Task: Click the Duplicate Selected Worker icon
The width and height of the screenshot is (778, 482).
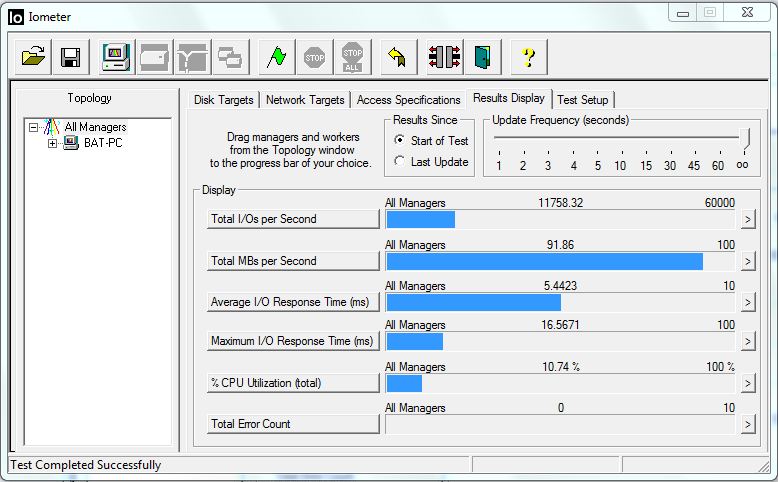Action: [230, 57]
